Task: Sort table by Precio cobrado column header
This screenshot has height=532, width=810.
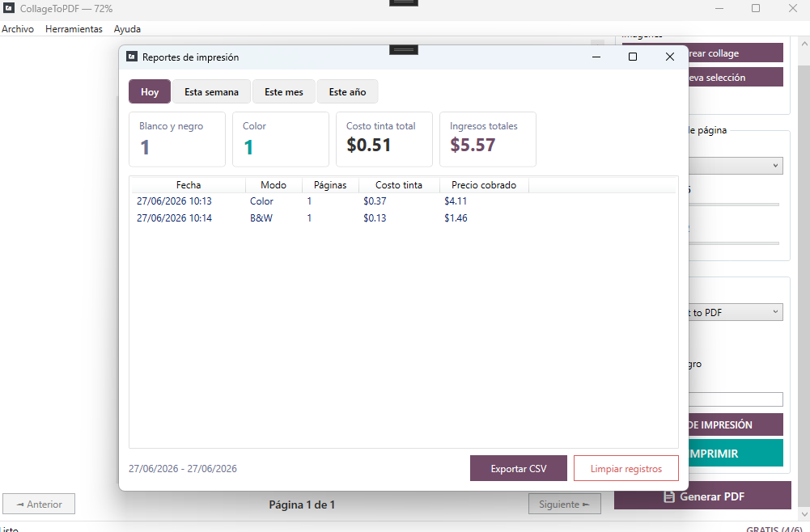Action: (x=484, y=184)
